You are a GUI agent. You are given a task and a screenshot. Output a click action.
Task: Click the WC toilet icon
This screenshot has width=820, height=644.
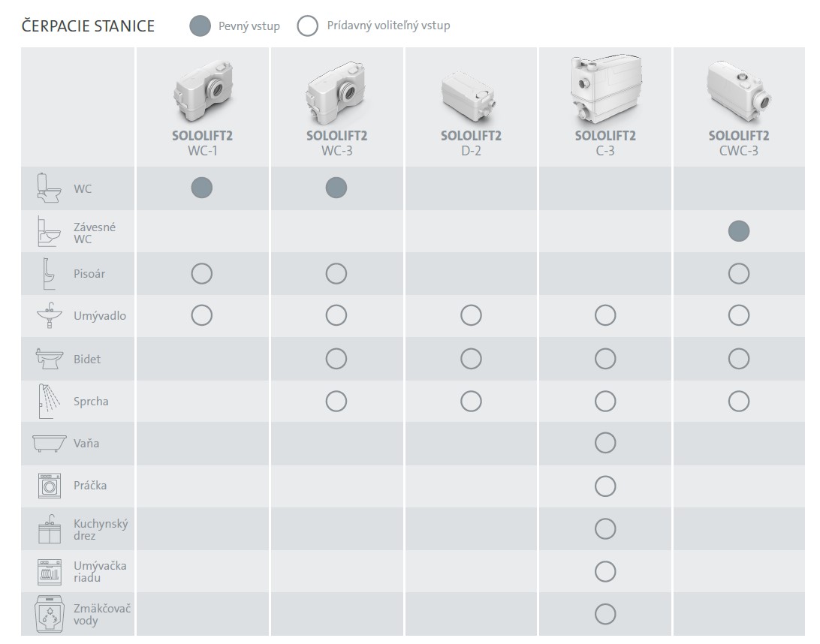coord(49,188)
